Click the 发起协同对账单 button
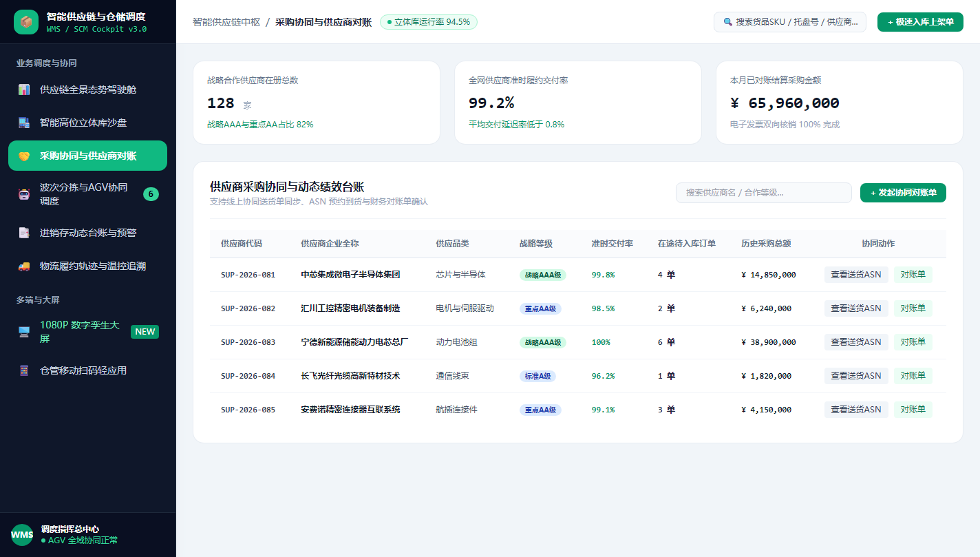This screenshot has height=557, width=980. click(x=903, y=193)
